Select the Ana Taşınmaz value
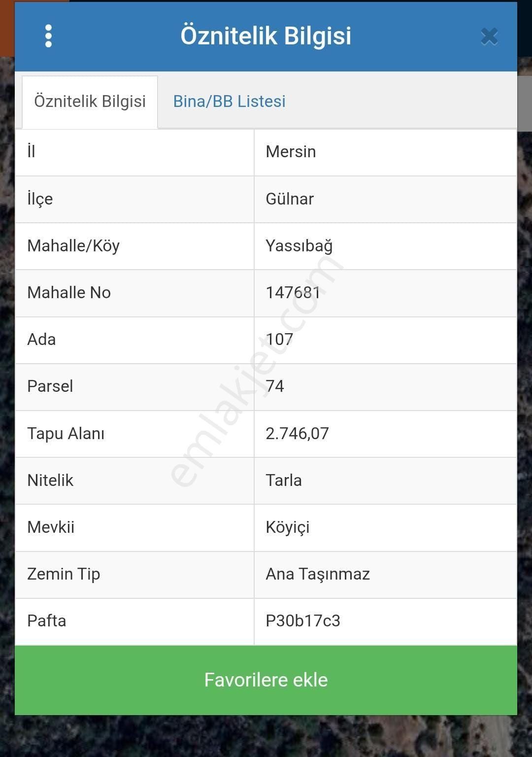532x757 pixels. [x=318, y=574]
